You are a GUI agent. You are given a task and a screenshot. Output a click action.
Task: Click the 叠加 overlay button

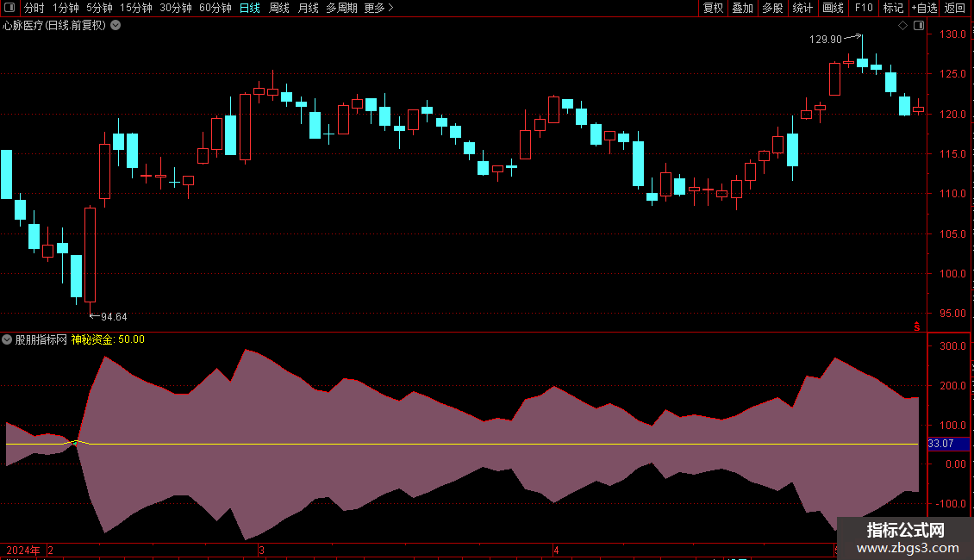[x=742, y=8]
